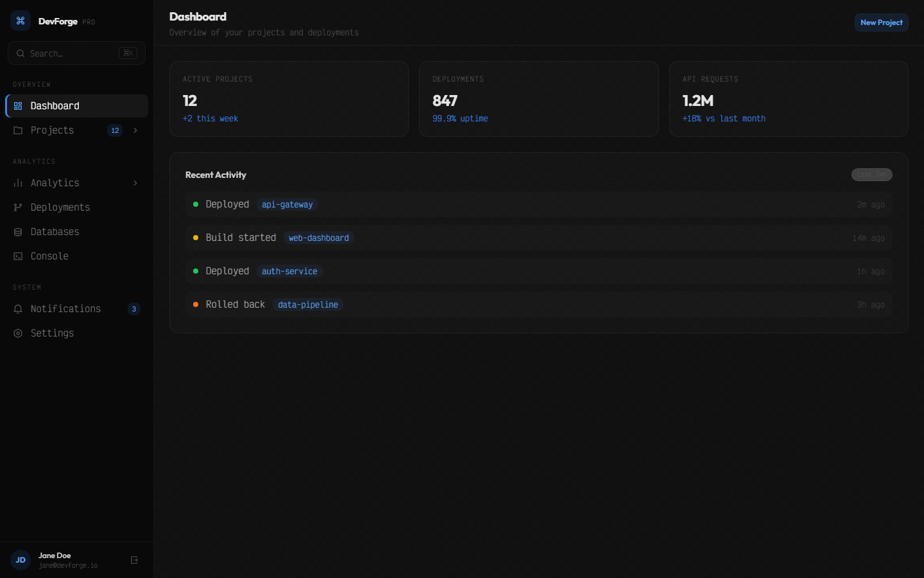Click the 'Rolled back' activity text

click(235, 304)
